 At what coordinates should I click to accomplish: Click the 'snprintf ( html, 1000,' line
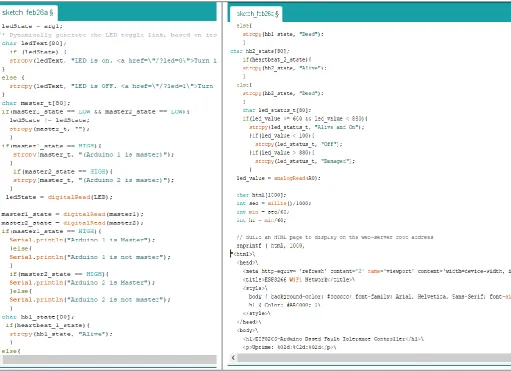click(271, 246)
